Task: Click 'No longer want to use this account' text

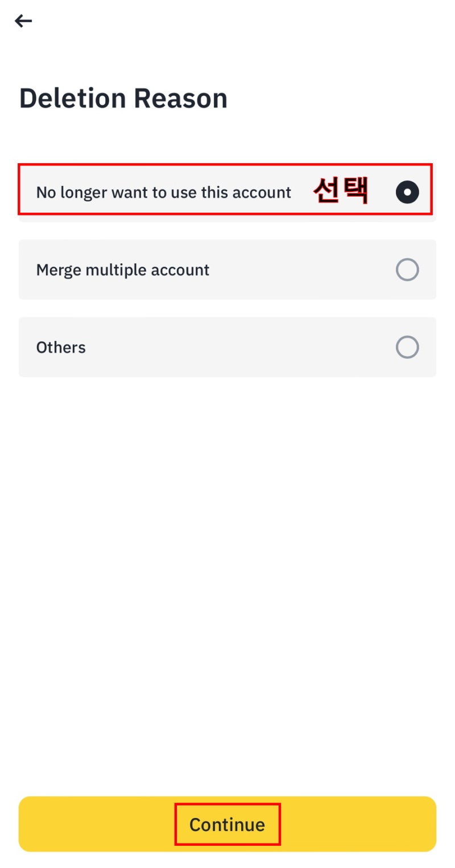Action: coord(163,193)
